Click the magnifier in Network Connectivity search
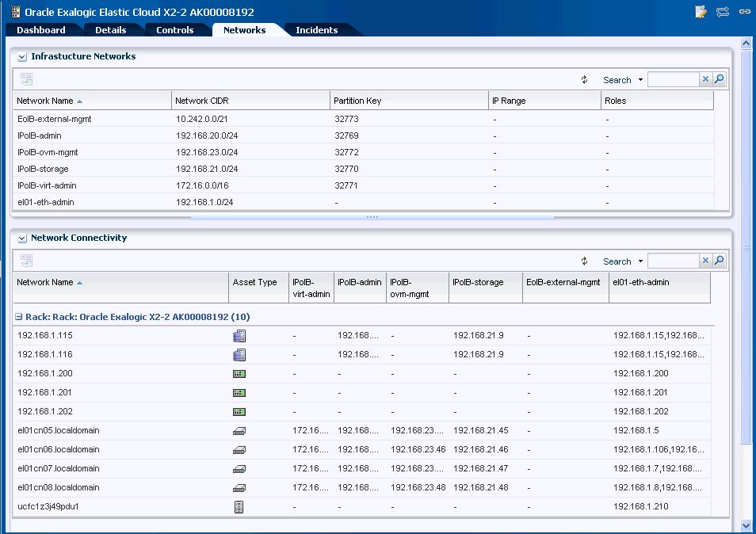Image resolution: width=756 pixels, height=534 pixels. click(719, 261)
